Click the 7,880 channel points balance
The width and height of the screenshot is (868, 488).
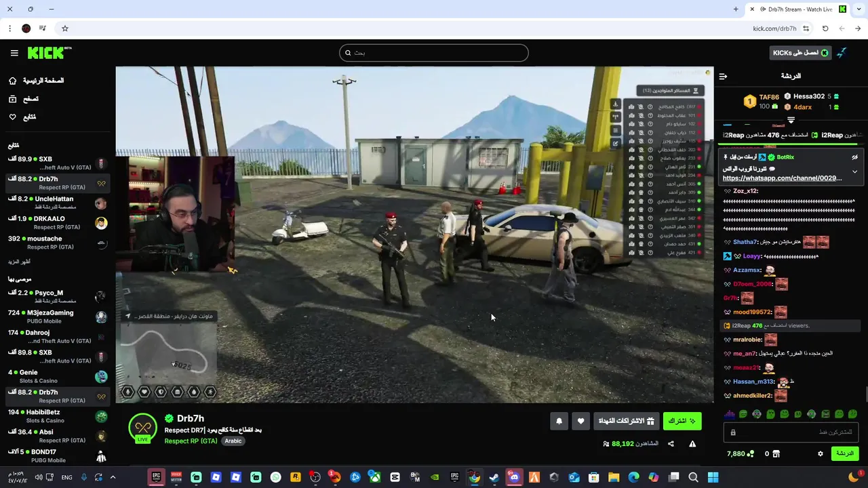click(740, 453)
